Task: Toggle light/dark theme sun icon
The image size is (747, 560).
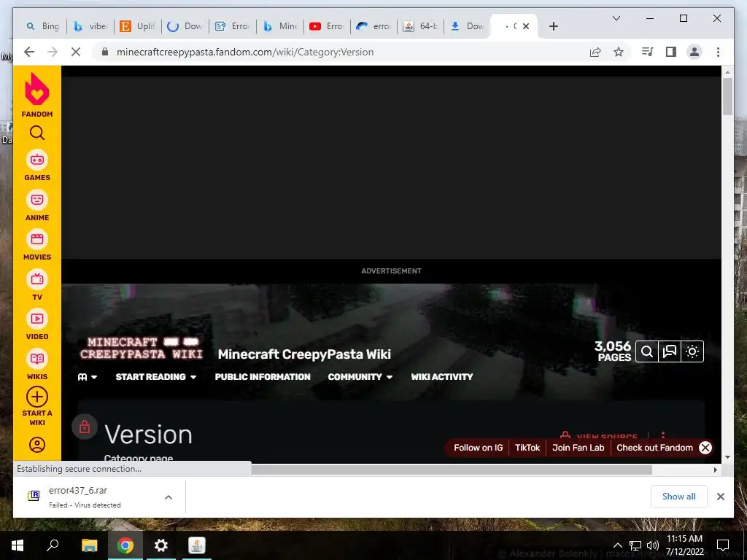Action: [692, 351]
